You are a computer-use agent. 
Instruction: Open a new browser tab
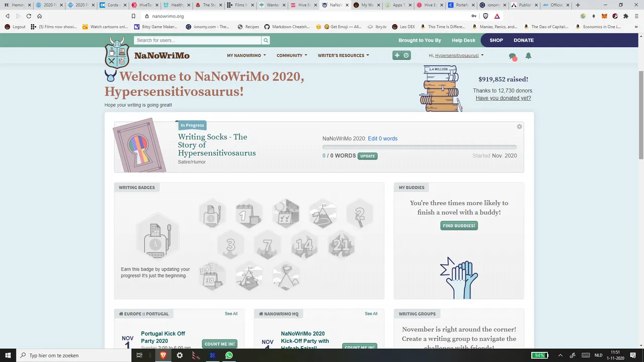(x=578, y=5)
